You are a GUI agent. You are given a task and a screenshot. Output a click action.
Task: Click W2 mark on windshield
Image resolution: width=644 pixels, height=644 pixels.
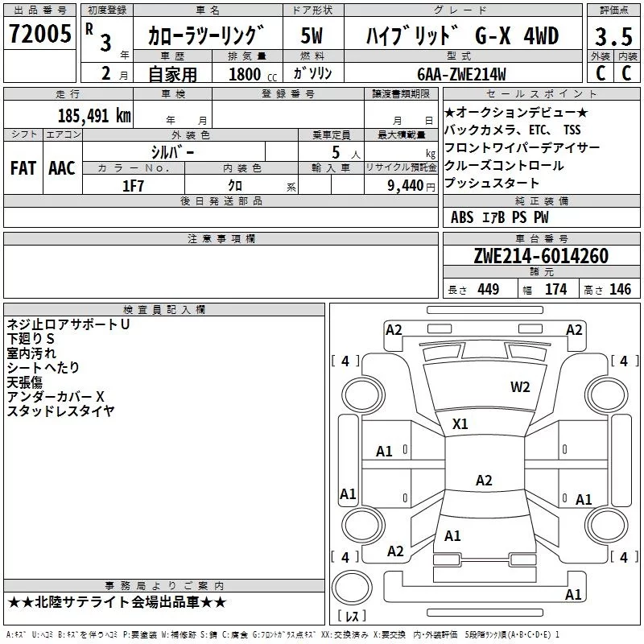point(520,387)
